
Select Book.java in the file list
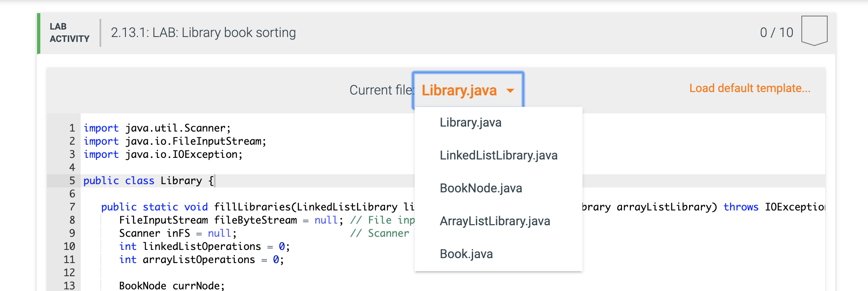pyautogui.click(x=466, y=254)
